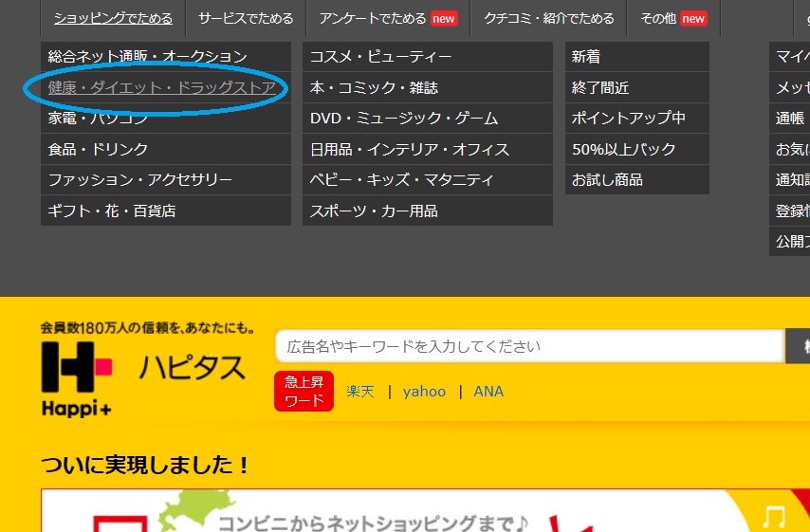Click the red new badge on その他
This screenshot has width=810, height=532.
[x=693, y=19]
